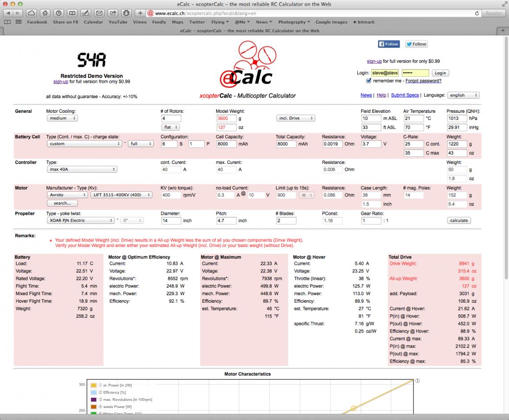Click the mail envelope toolbar icon
The height and width of the screenshot is (420, 509).
pos(99,13)
